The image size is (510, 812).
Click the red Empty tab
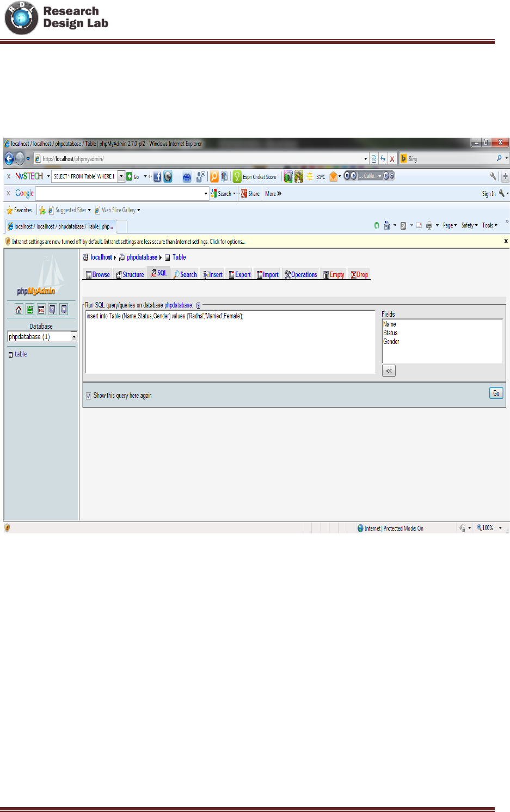pyautogui.click(x=334, y=274)
